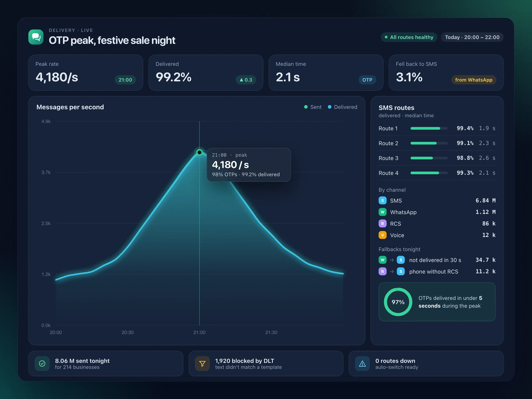The width and height of the screenshot is (532, 399).
Task: Click the green chat app logo icon
Action: coord(36,37)
